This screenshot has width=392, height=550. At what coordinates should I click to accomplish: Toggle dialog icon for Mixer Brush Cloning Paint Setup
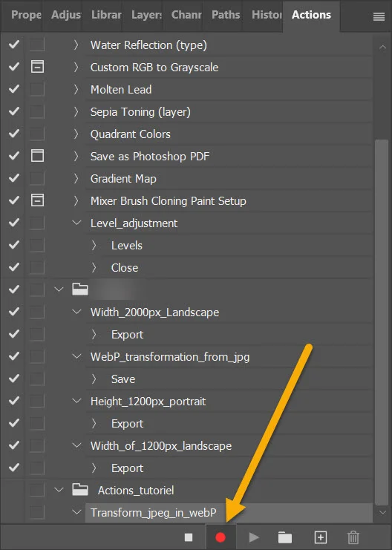[37, 200]
